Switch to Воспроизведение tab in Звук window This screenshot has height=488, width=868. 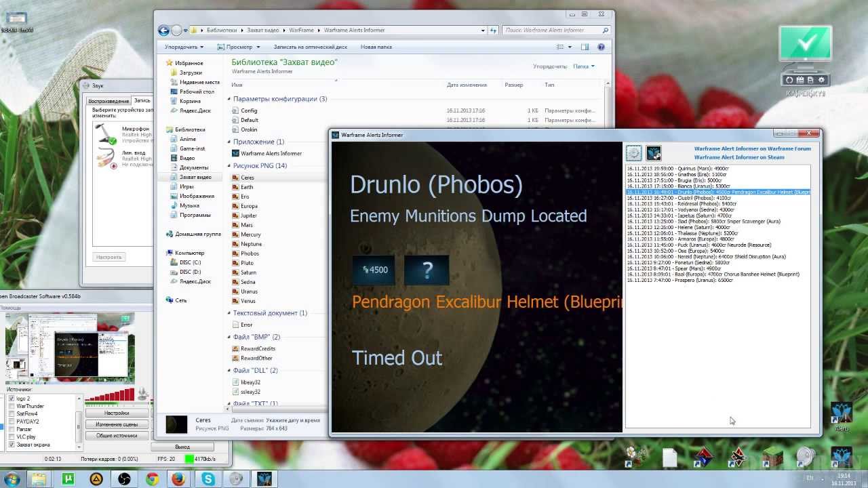[x=108, y=101]
